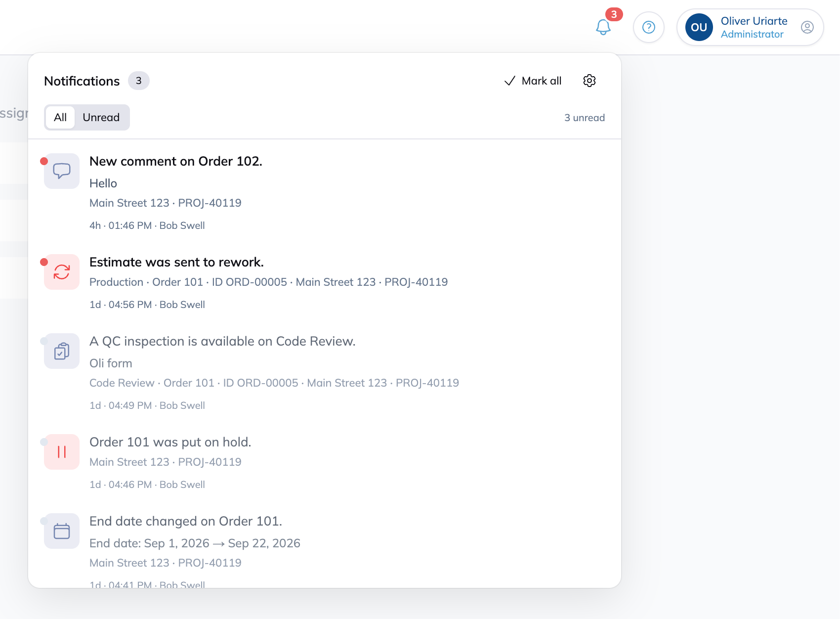Viewport: 840px width, 619px height.
Task: Click the help question mark icon
Action: 649,27
